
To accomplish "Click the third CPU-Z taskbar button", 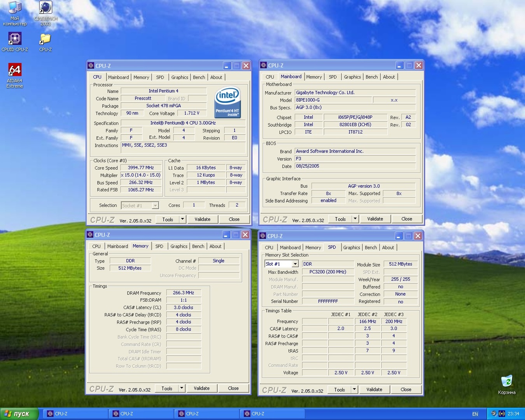I will point(207,414).
